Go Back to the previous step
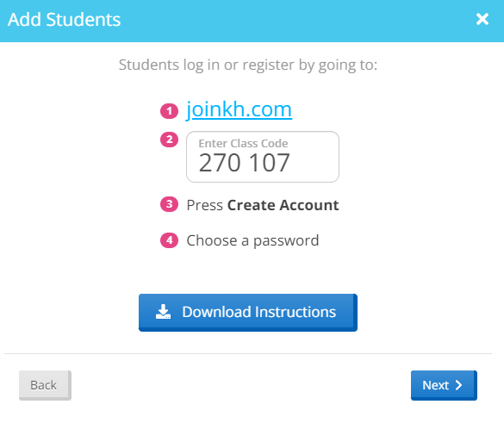The height and width of the screenshot is (423, 504). point(45,385)
